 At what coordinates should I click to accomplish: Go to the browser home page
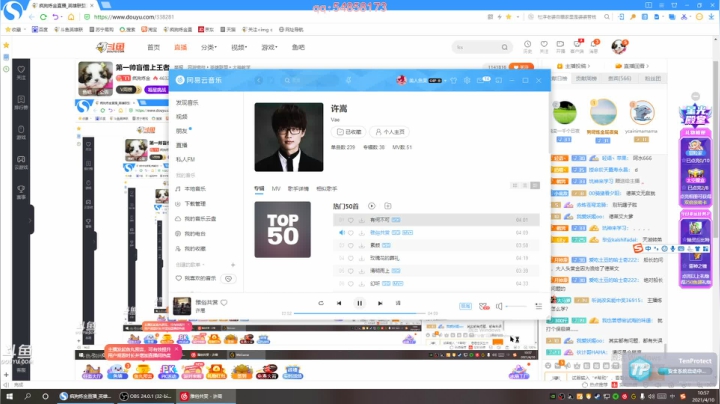(71, 17)
